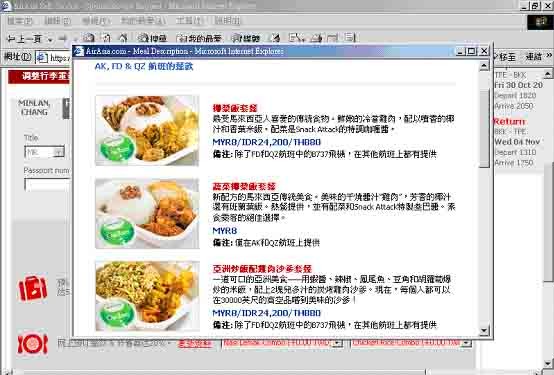Click the address bar URL field

point(54,58)
